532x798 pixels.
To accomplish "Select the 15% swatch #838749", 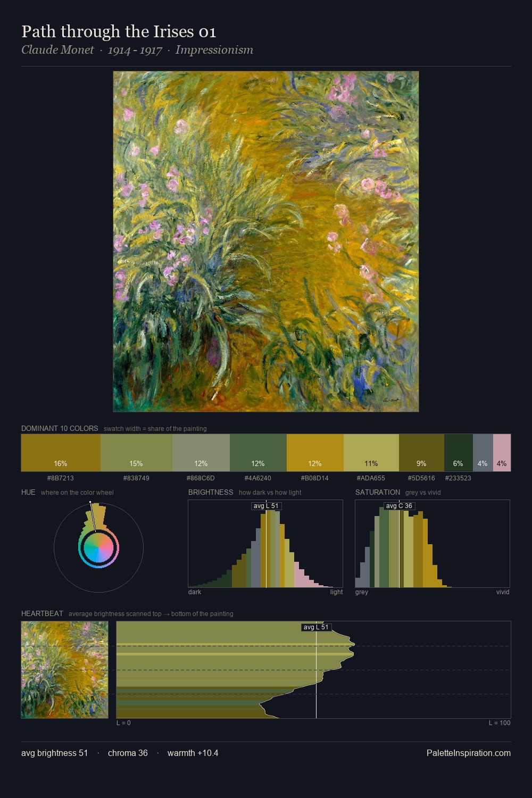I will [136, 453].
